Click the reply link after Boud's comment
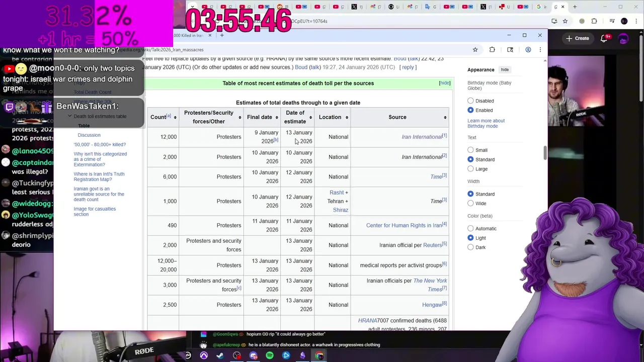 tap(408, 67)
